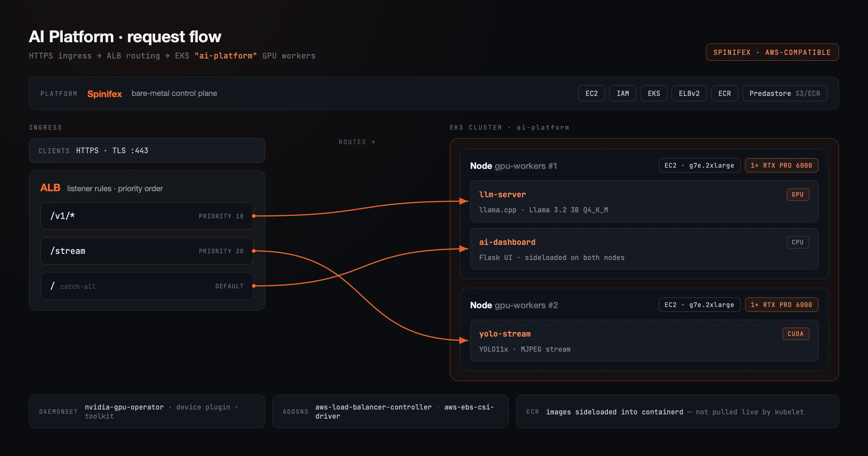Select the /stream priority 20 rule
868x456 pixels.
point(147,251)
